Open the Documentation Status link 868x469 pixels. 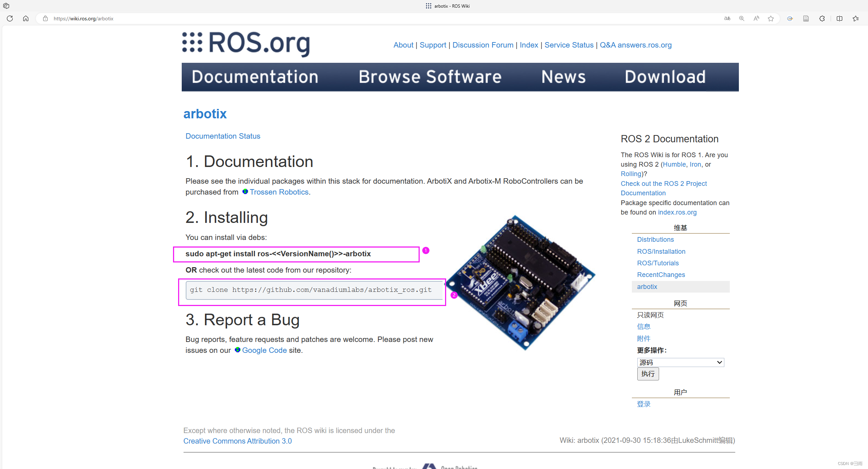(x=223, y=136)
